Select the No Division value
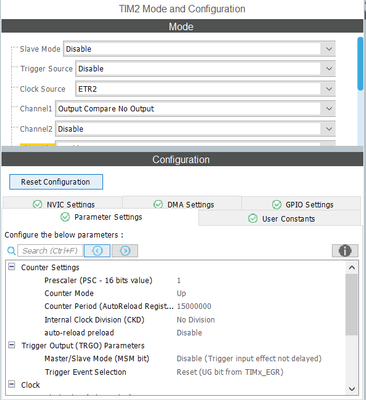 pos(196,320)
